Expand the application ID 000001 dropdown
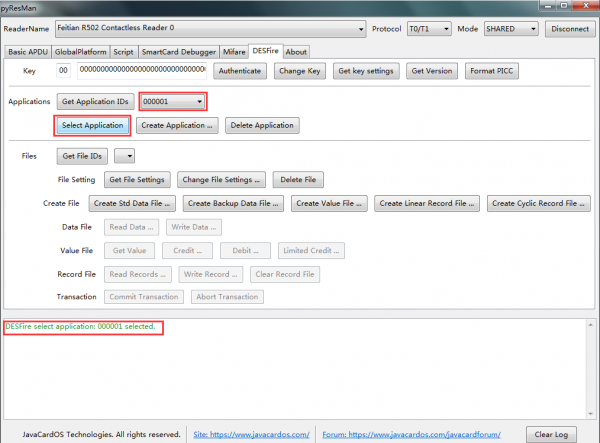This screenshot has height=443, width=600. click(173, 101)
